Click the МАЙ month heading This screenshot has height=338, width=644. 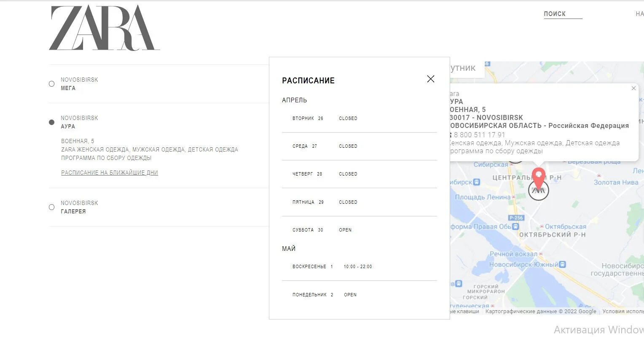(289, 249)
